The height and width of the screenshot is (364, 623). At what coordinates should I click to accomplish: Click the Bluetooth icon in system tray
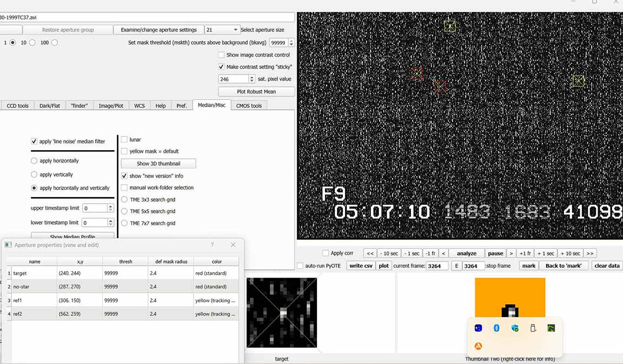496,328
